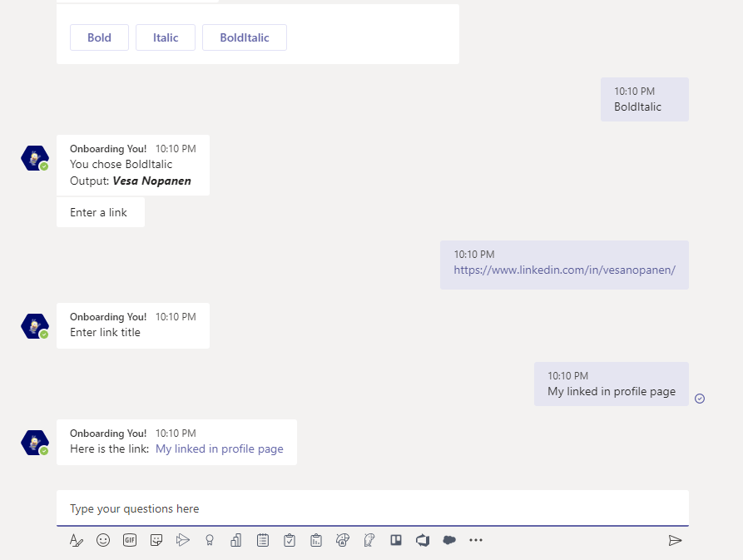Click the Bold button
The height and width of the screenshot is (560, 743).
(x=99, y=37)
